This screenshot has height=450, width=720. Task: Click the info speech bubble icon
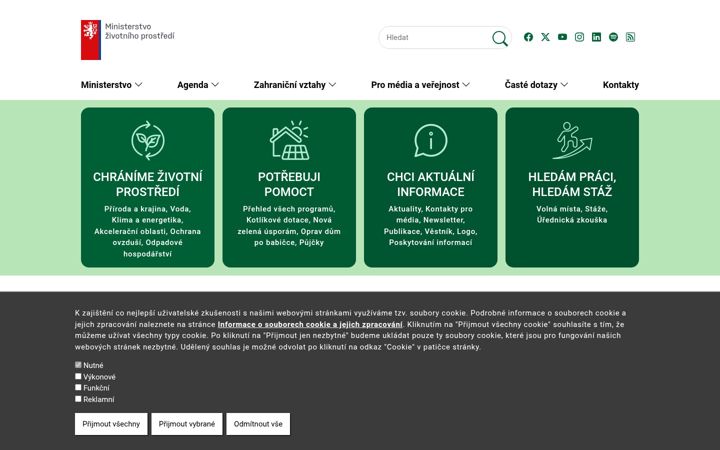(430, 141)
